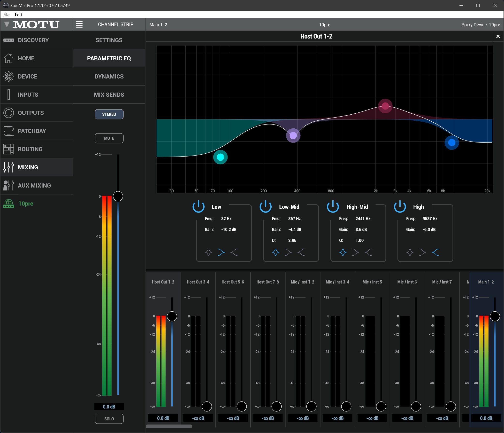Switch to the Dynamics tab

click(109, 77)
